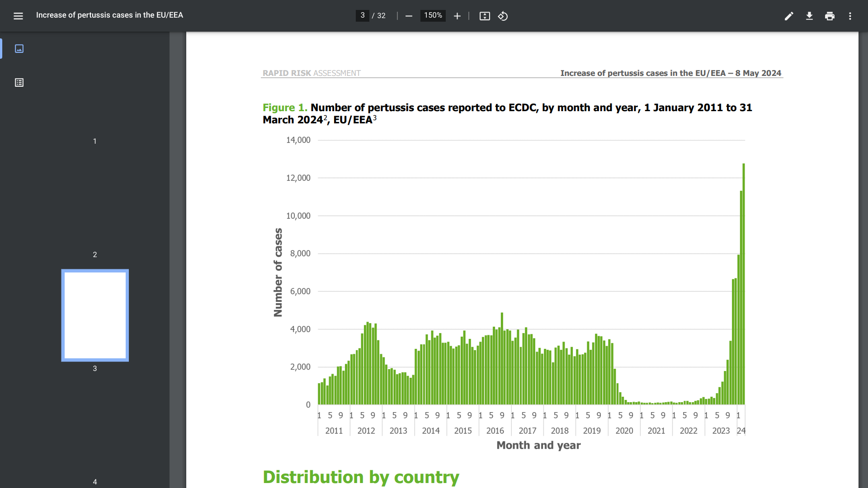
Task: Select the page 4 thumbnail label
Action: 95,482
